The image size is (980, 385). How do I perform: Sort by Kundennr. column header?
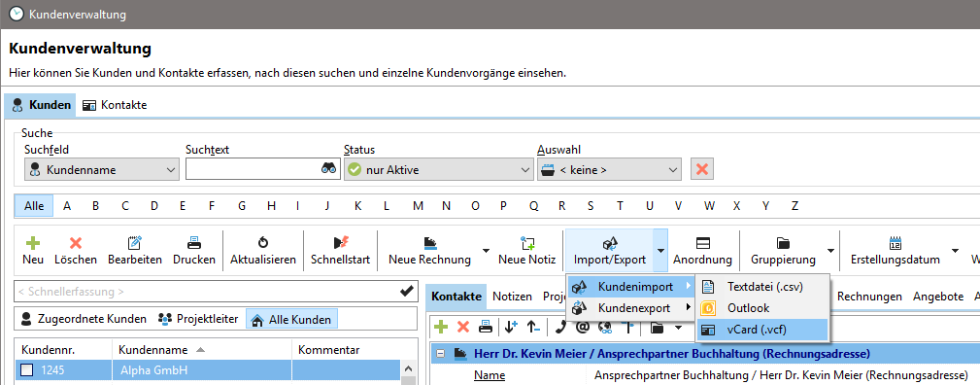coord(63,349)
